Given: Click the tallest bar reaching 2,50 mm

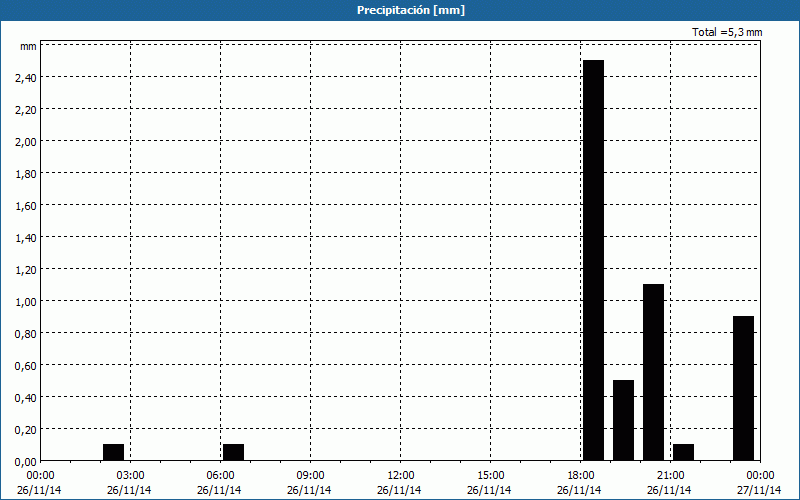Looking at the screenshot, I should coord(593,260).
